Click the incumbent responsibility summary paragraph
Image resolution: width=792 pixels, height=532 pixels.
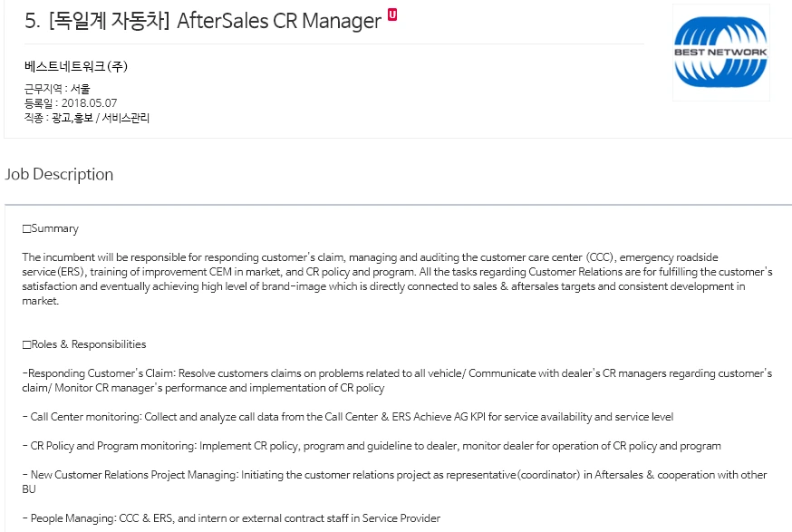(397, 279)
